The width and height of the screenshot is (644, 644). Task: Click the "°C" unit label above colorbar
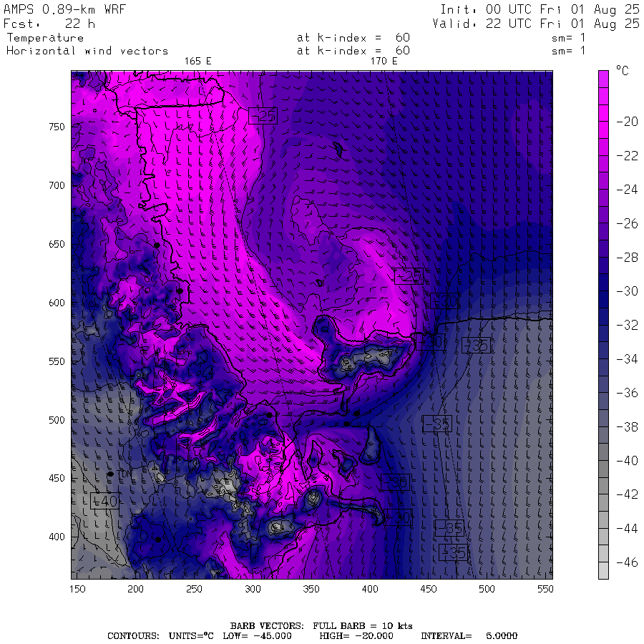click(623, 71)
